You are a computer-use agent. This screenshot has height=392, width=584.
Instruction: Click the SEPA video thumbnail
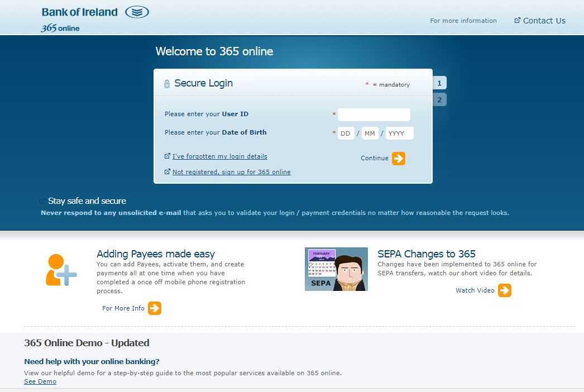pos(336,269)
